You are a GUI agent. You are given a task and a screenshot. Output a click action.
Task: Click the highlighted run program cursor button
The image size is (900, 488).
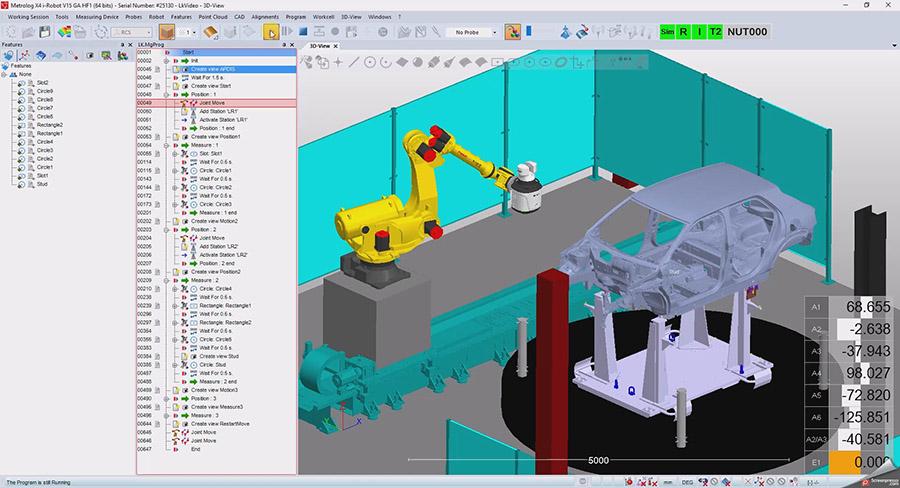[271, 32]
